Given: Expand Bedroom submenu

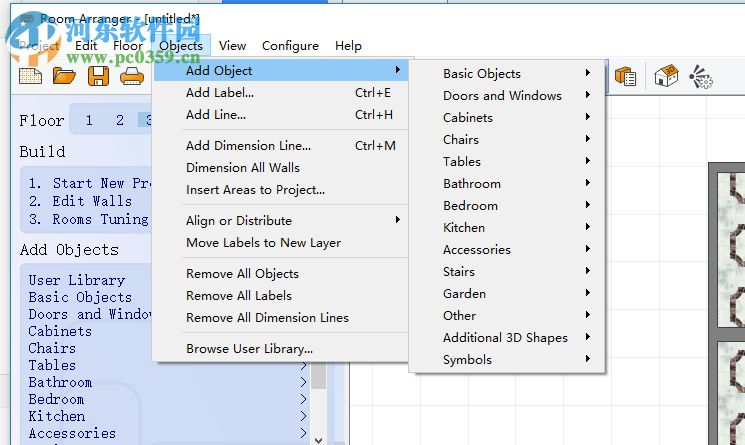Looking at the screenshot, I should 507,206.
